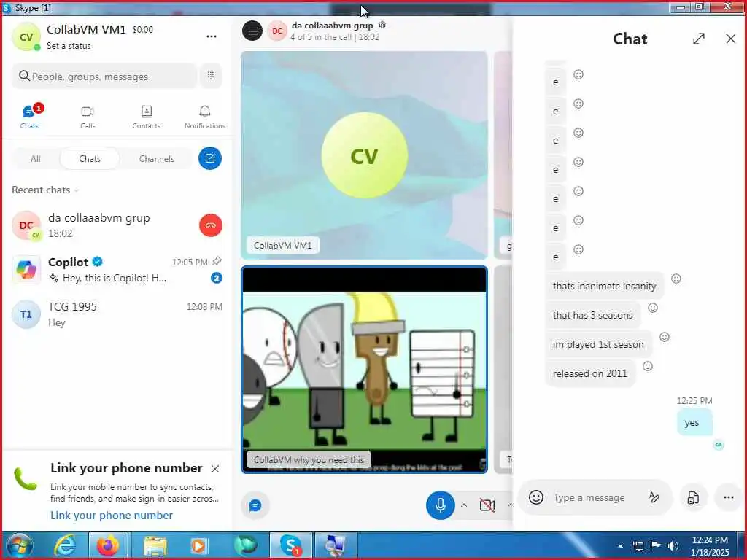
Task: Open the taskbar clock showing 12:24 PM
Action: 710,546
